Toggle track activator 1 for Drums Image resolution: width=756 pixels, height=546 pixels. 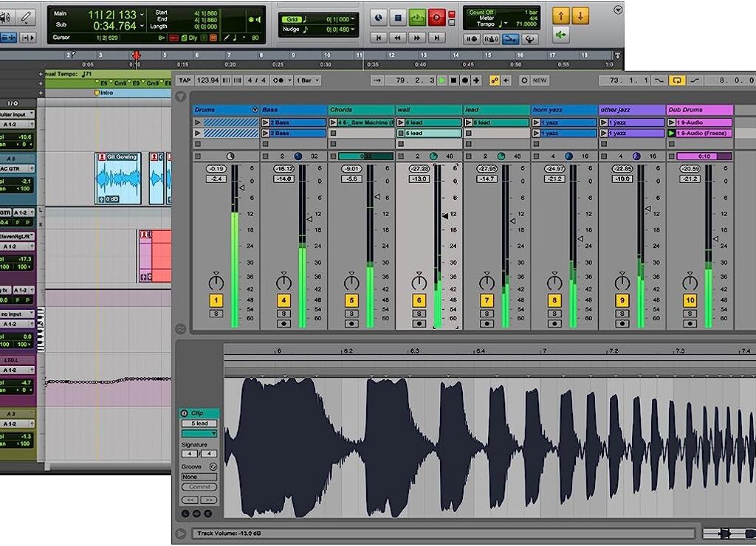216,300
